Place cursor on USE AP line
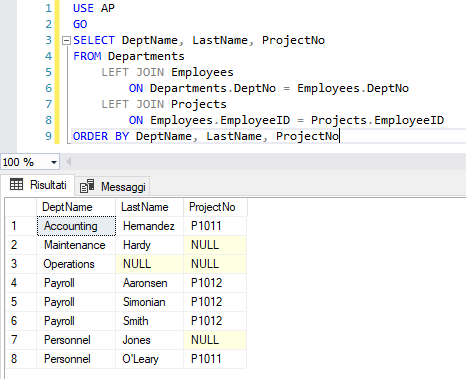 click(x=94, y=8)
